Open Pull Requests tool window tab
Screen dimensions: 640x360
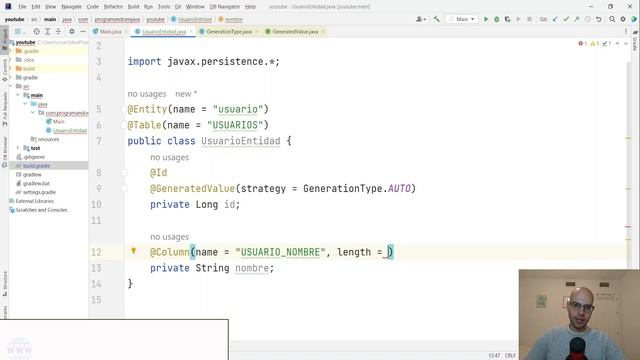point(4,109)
